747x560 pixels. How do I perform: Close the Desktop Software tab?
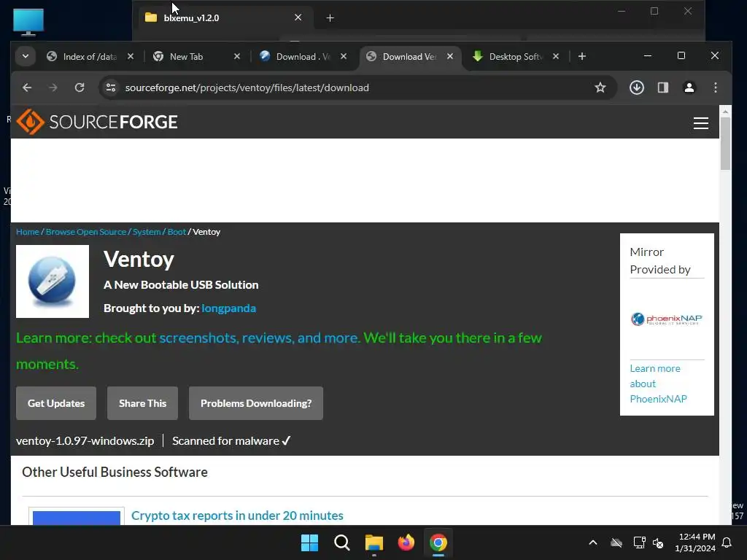[555, 56]
